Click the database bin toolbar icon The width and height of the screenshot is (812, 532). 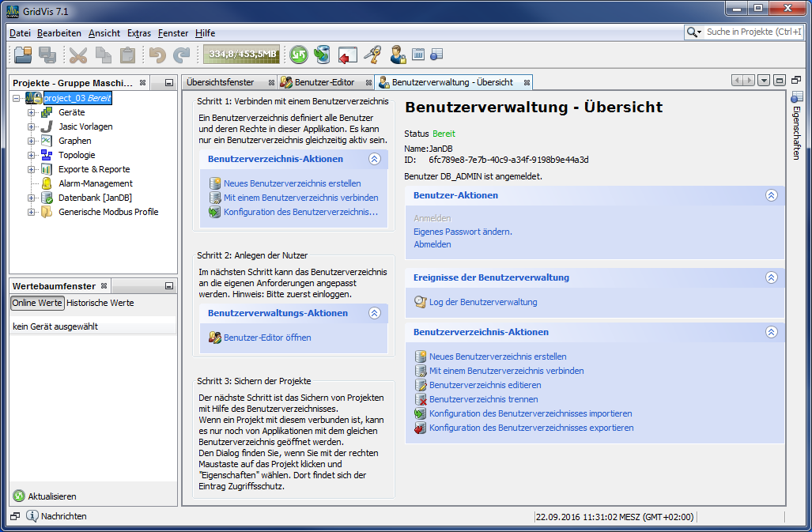322,55
